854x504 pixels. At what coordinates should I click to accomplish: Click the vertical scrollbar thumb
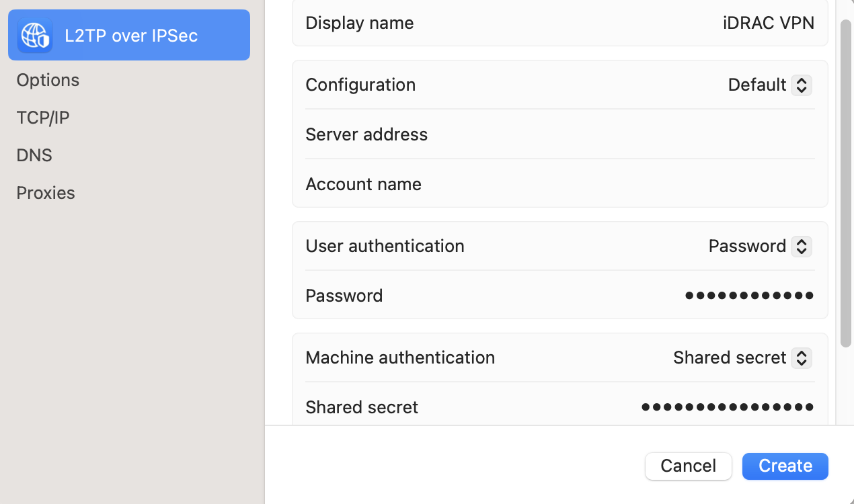pyautogui.click(x=846, y=183)
